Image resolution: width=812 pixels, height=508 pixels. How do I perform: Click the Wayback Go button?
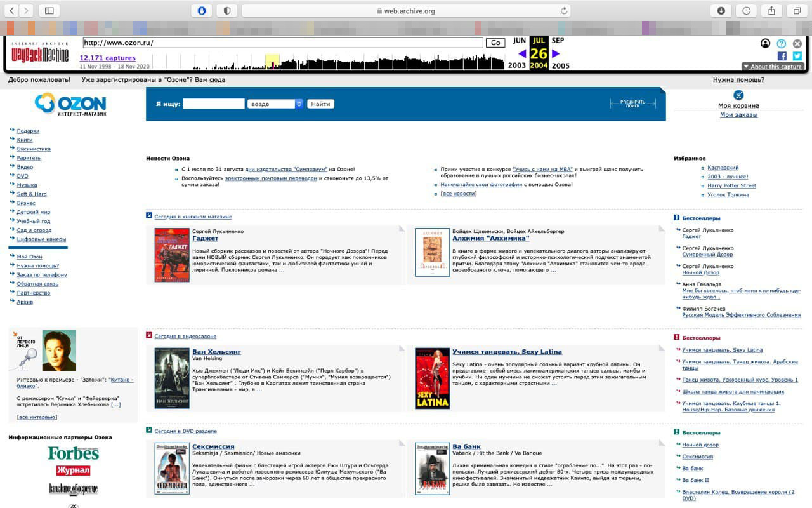click(495, 43)
